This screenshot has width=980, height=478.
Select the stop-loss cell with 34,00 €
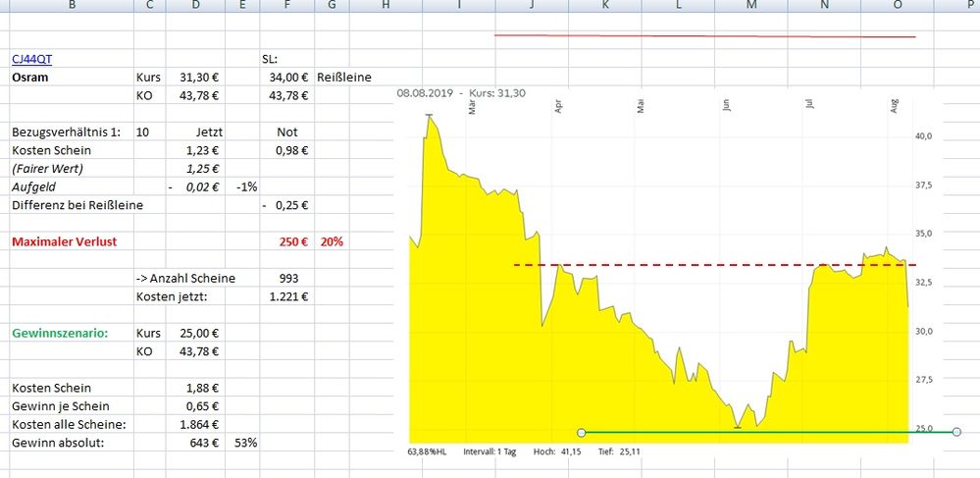286,78
